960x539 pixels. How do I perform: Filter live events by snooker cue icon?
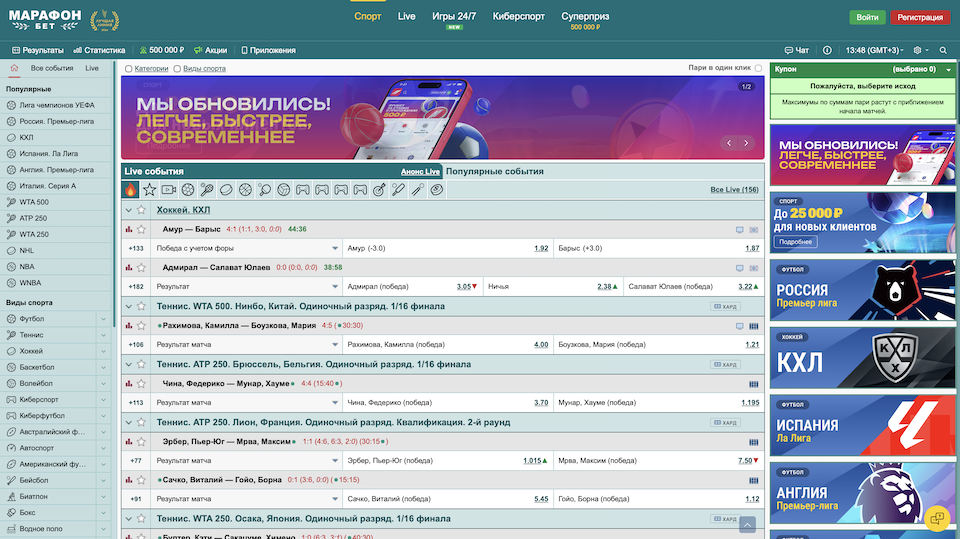[x=418, y=190]
